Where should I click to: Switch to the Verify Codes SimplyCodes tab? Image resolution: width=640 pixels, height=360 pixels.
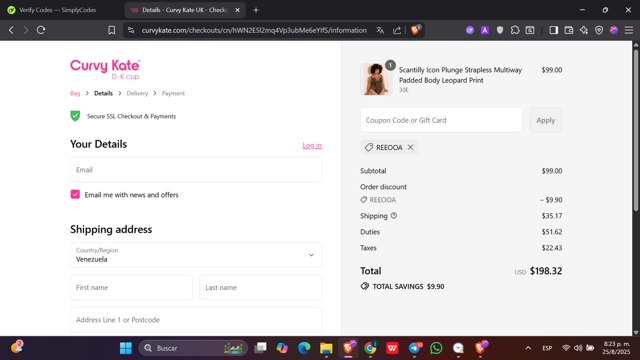point(57,10)
